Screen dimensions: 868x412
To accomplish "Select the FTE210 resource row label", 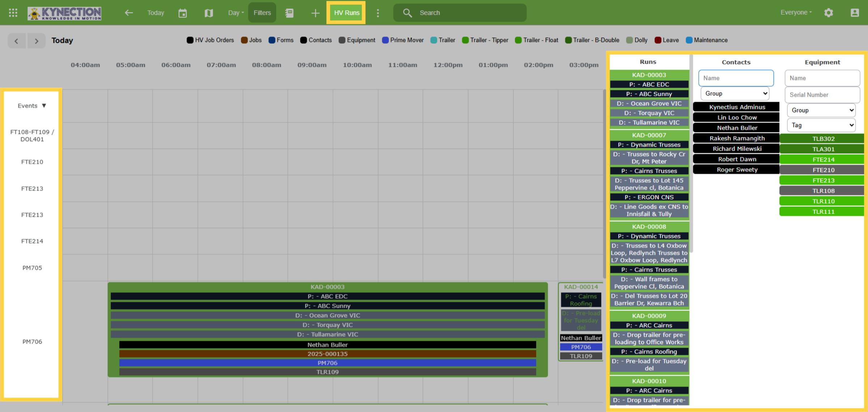I will [32, 162].
